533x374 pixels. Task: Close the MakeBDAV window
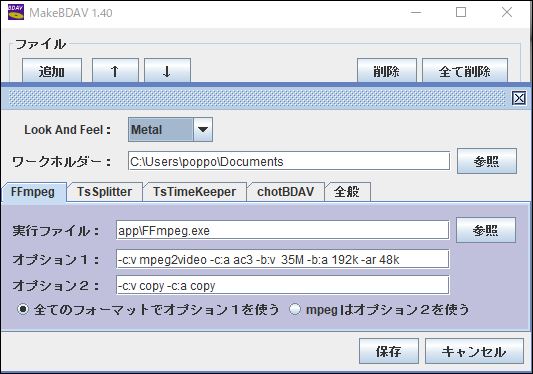(x=507, y=13)
